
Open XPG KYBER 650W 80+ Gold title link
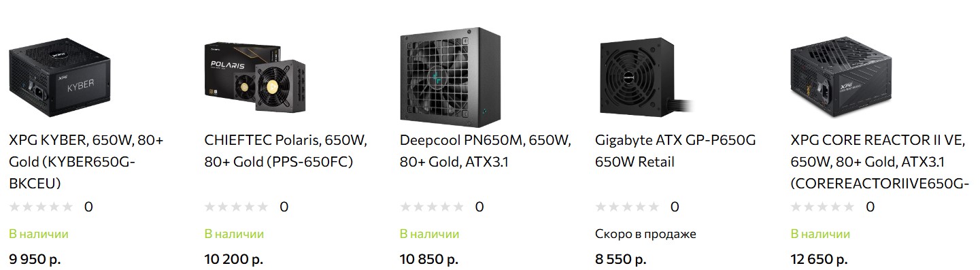pos(86,162)
